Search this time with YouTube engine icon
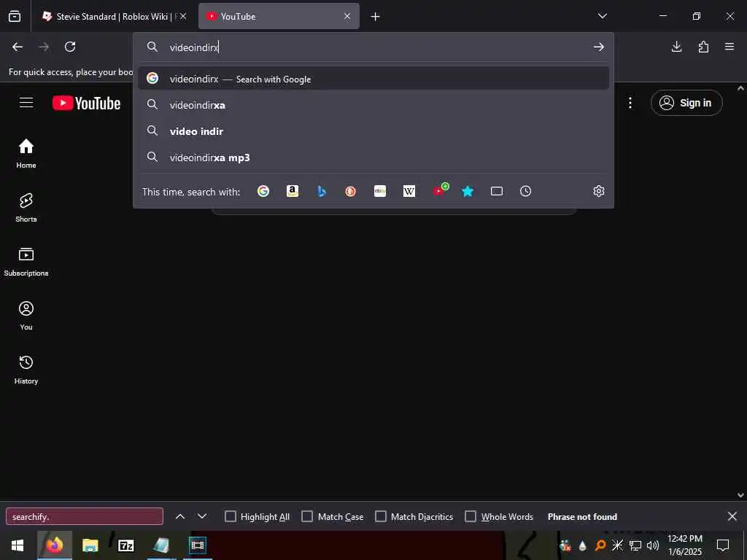The width and height of the screenshot is (747, 560). [x=440, y=190]
